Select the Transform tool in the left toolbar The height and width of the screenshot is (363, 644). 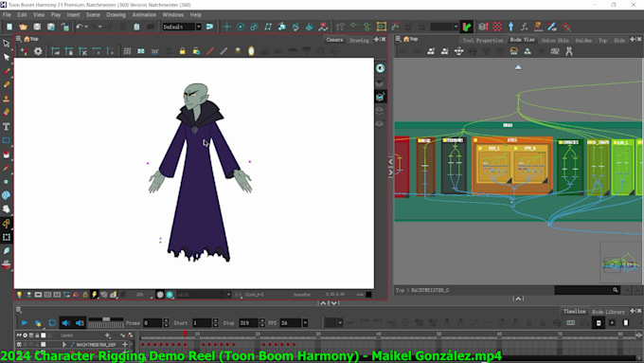(x=7, y=44)
